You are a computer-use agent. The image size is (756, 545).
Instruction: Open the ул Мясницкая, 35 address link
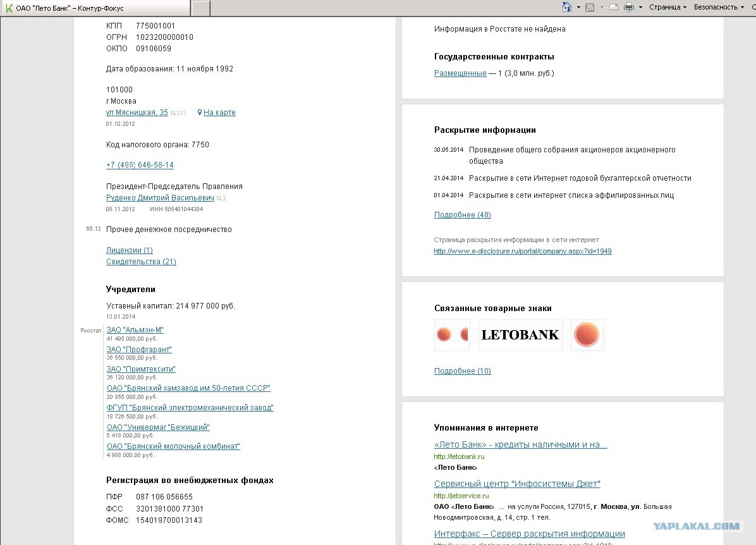tap(137, 113)
